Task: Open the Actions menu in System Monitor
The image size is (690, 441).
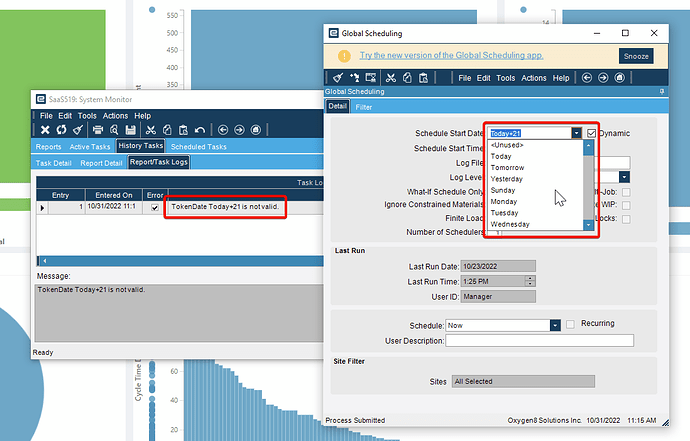Action: [x=115, y=116]
